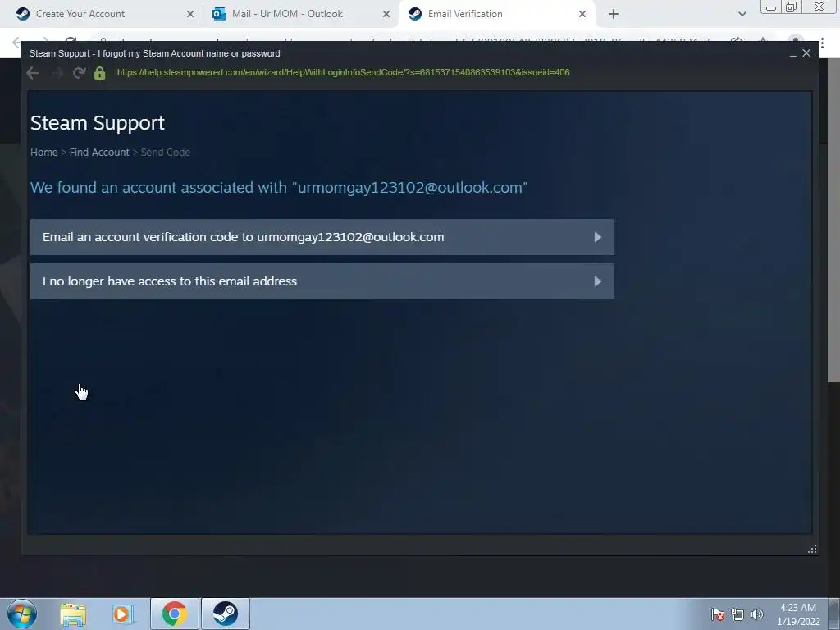Image resolution: width=840 pixels, height=630 pixels.
Task: Click the forward arrow in Steam Support window
Action: click(57, 73)
